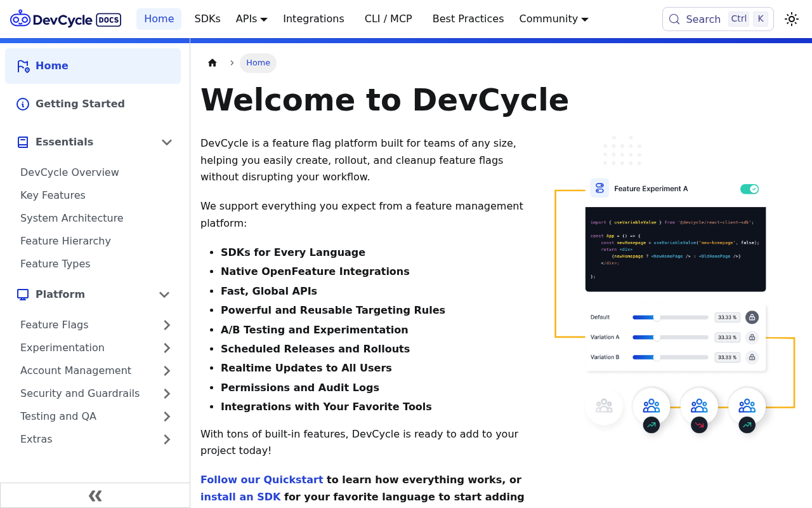This screenshot has width=812, height=508.
Task: Open Extras in the sidebar
Action: [x=36, y=439]
